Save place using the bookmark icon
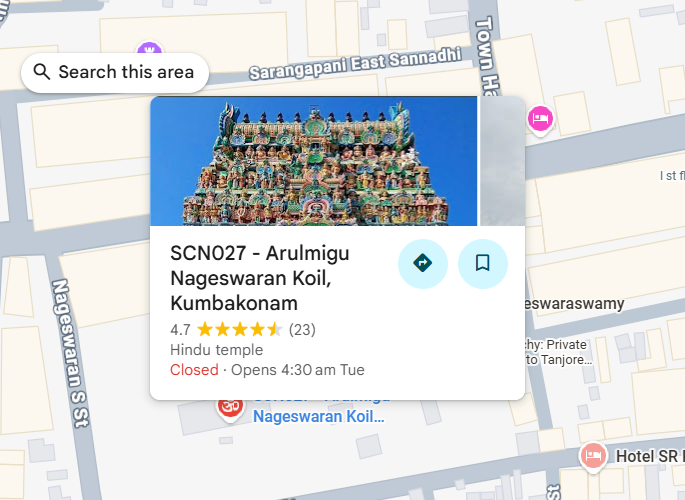The width and height of the screenshot is (685, 500). coord(483,263)
